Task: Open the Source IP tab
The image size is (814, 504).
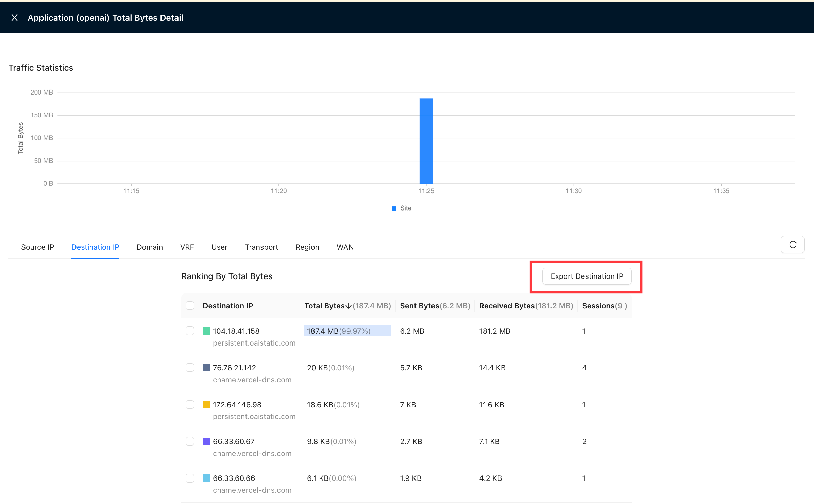Action: [x=37, y=247]
